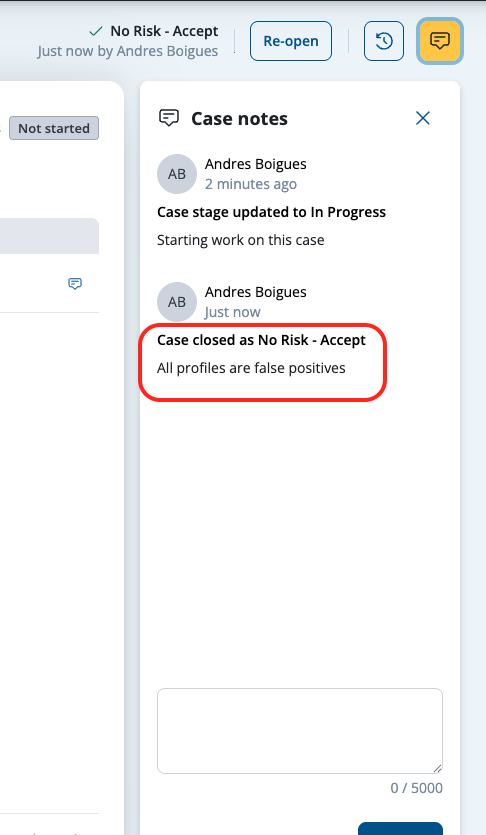Click "Starting work on this case" note text
Screen dimensions: 486x835
tap(241, 240)
